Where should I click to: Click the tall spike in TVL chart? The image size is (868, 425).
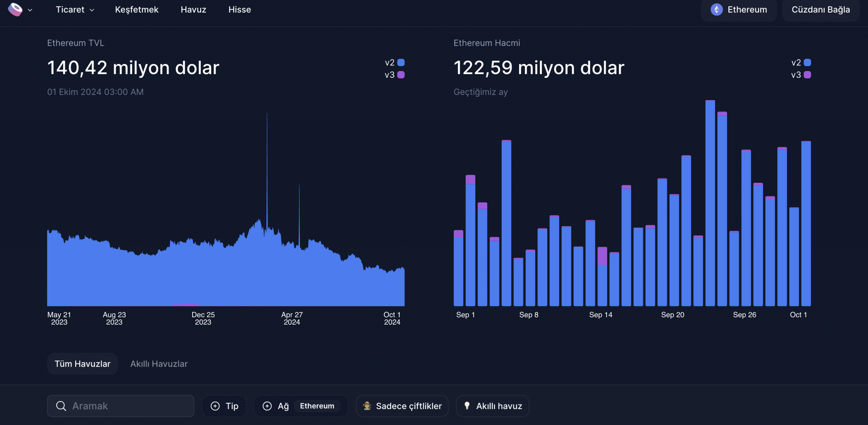click(x=267, y=170)
